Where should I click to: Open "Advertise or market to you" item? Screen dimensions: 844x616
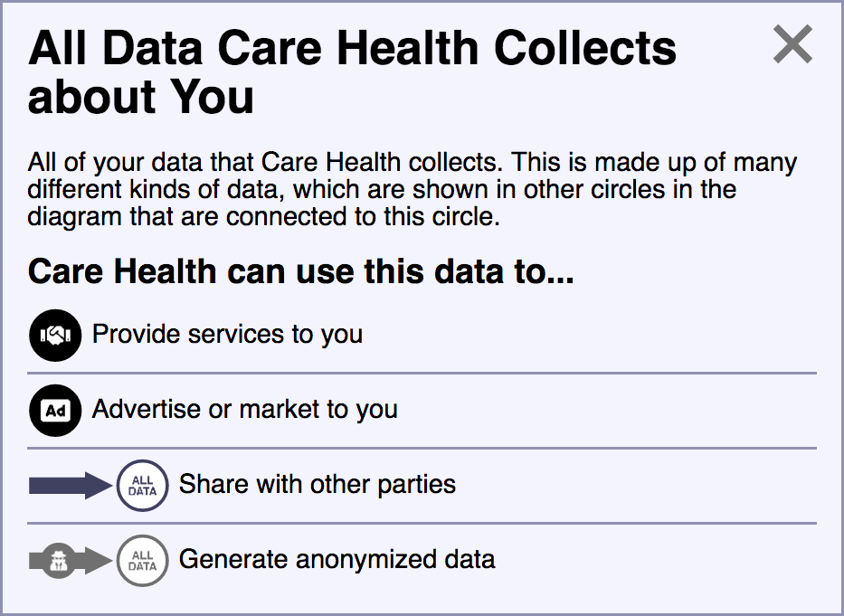coord(244,410)
